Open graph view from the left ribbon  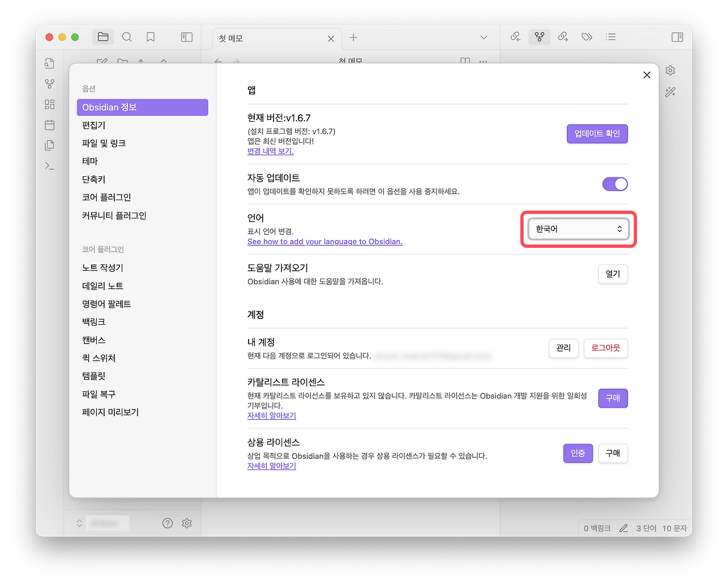click(49, 84)
